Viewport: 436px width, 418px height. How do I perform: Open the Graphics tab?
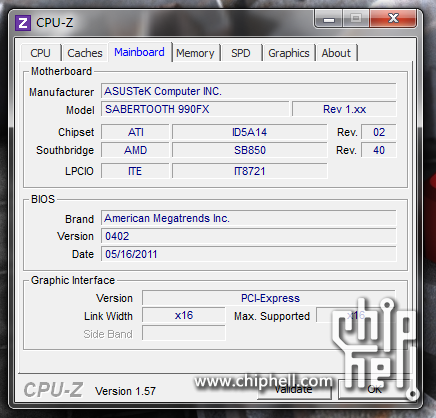pyautogui.click(x=289, y=53)
